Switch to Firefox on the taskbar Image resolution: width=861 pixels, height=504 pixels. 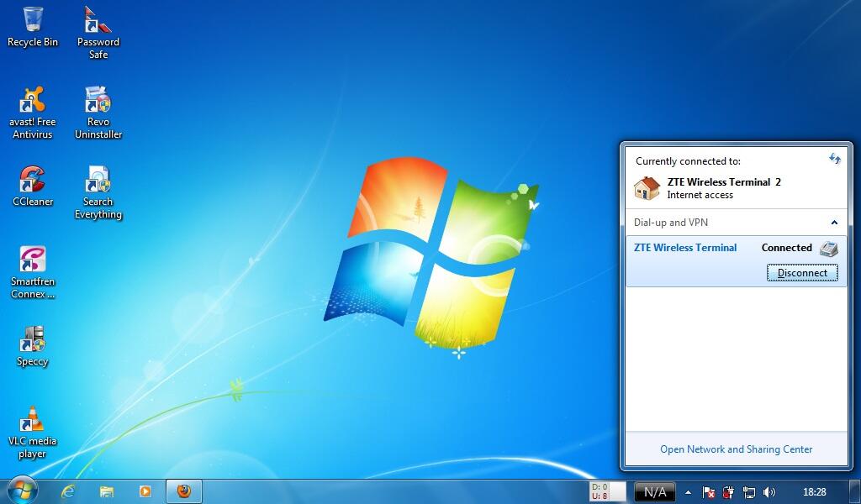pyautogui.click(x=184, y=491)
